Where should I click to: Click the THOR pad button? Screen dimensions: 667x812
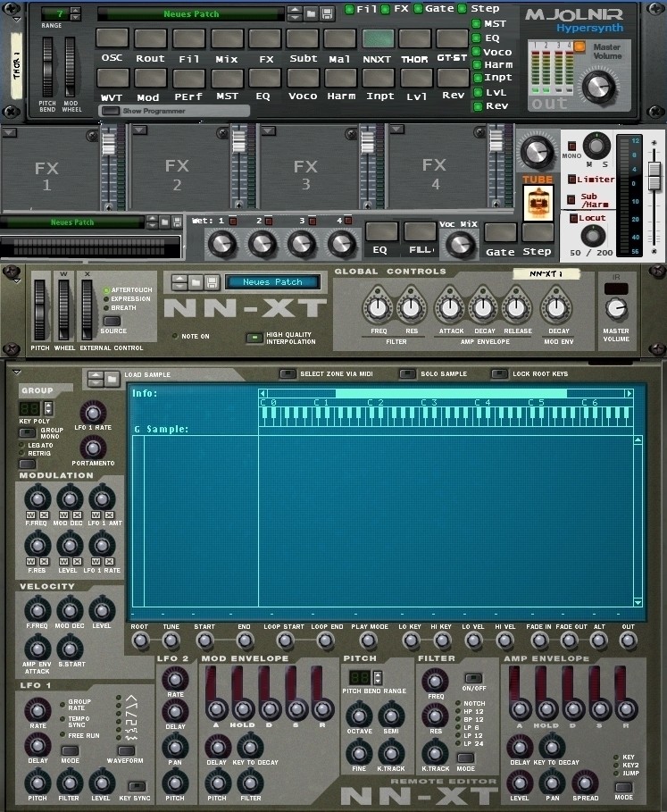tap(415, 38)
